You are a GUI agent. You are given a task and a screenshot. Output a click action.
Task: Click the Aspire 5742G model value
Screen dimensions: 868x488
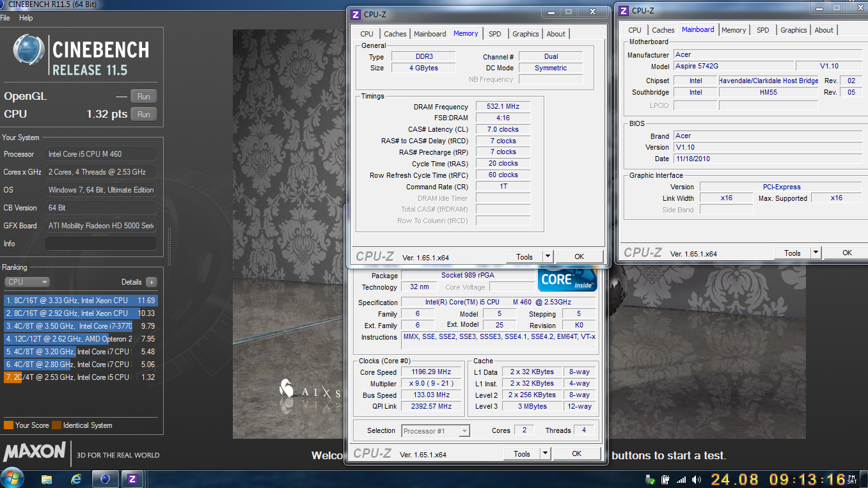733,67
